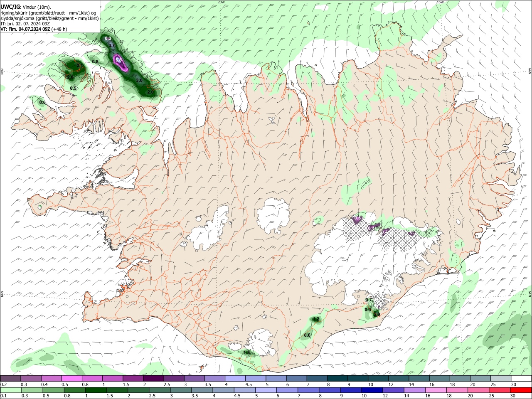
Task: Click the 20W longitude label
Action: click(221, 2)
